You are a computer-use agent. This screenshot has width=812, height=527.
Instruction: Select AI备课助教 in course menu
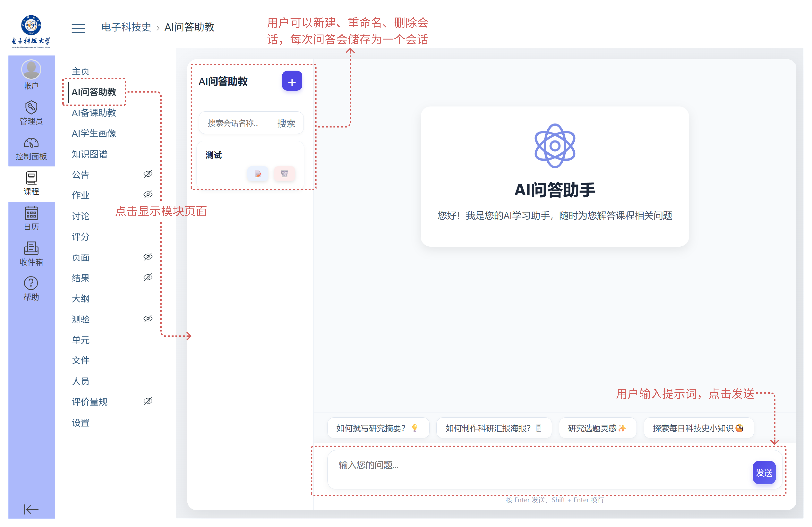click(94, 113)
